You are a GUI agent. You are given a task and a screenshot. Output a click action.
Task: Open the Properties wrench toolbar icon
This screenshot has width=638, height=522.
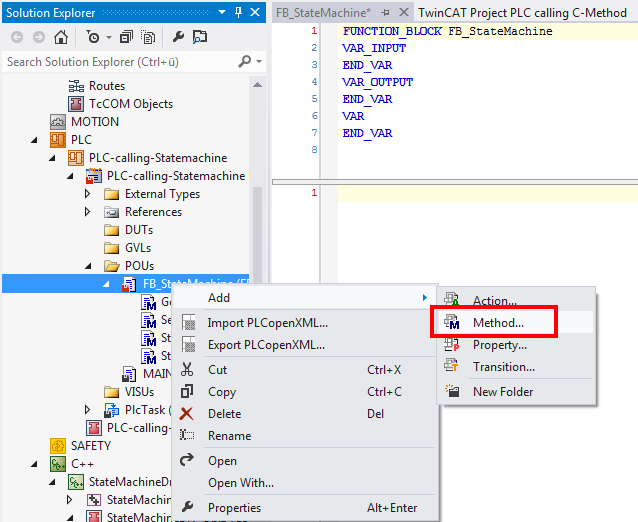(178, 37)
